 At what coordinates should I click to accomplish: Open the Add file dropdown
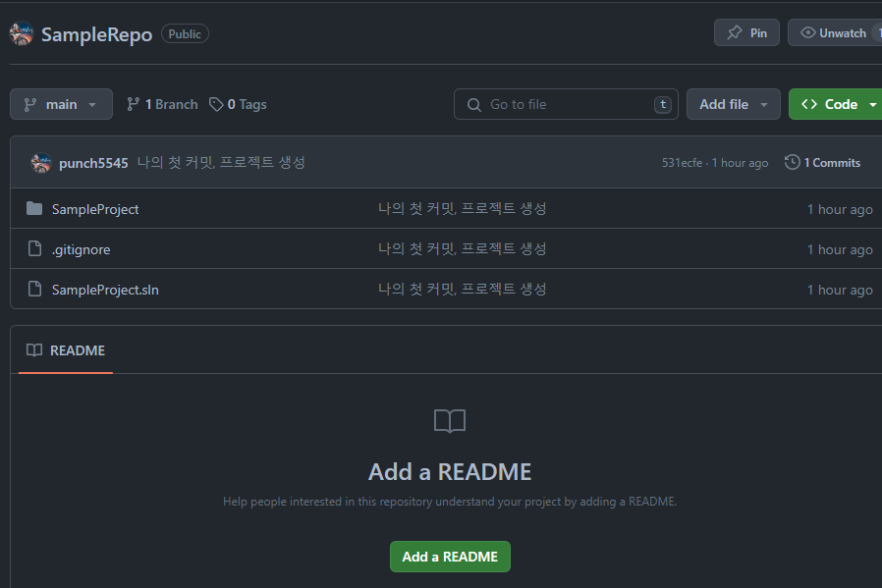pos(733,104)
